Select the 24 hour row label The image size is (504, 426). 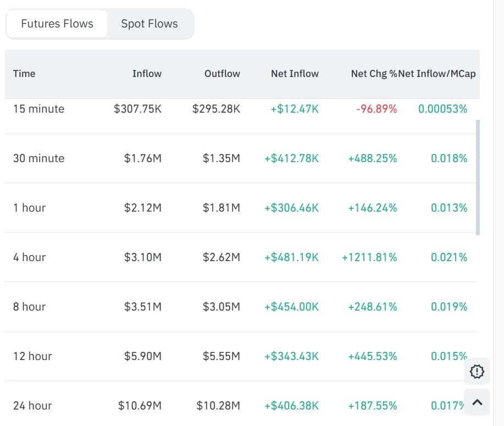32,406
